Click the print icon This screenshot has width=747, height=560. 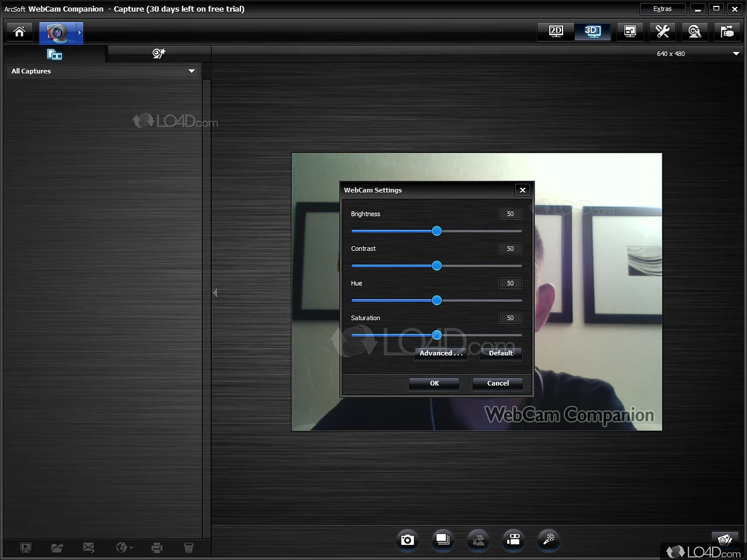(157, 547)
